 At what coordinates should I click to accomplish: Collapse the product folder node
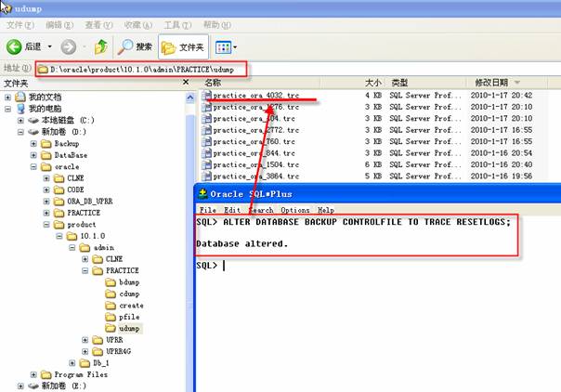(46, 225)
